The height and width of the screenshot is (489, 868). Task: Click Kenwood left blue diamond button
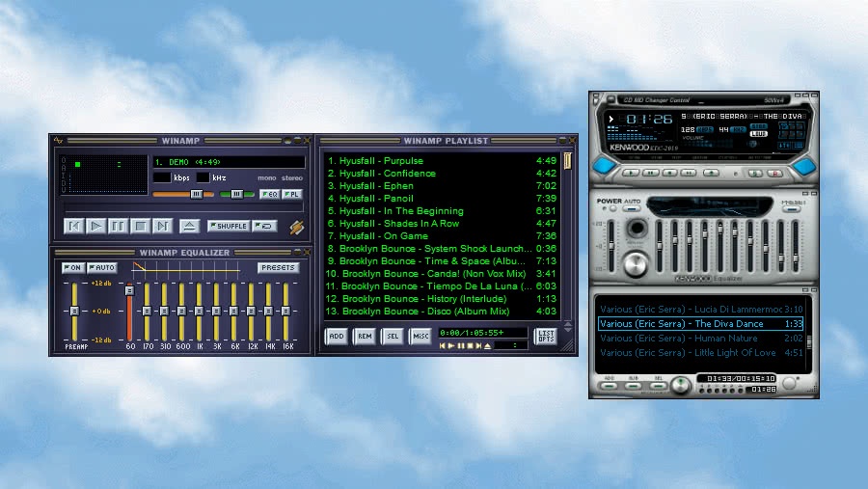(604, 166)
